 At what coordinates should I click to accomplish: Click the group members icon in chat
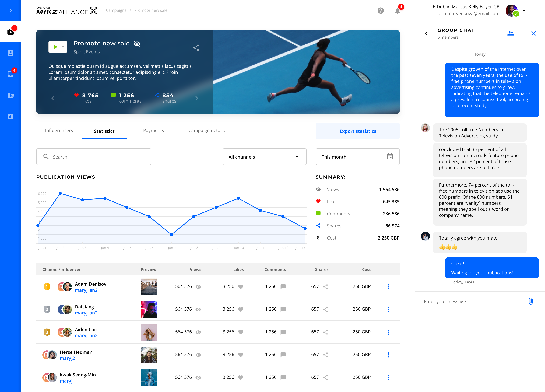[510, 33]
